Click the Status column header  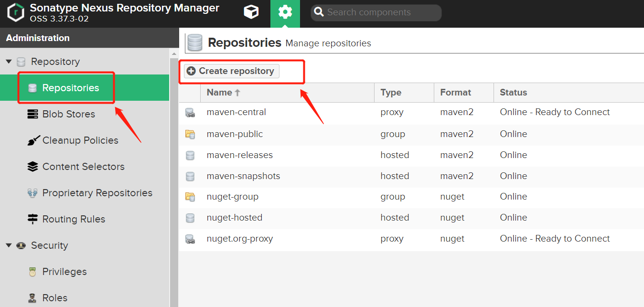[x=569, y=93]
